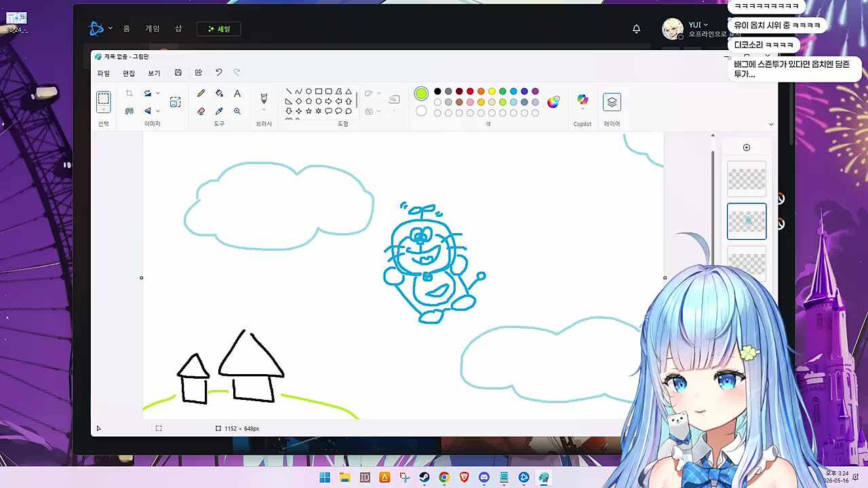Open Google Chrome from taskbar
The height and width of the screenshot is (488, 868).
444,478
